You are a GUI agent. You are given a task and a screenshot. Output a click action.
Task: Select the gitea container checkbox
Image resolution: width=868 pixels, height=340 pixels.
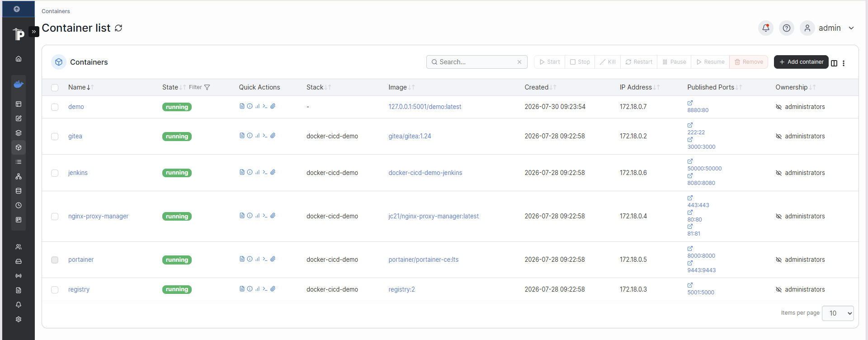click(55, 137)
